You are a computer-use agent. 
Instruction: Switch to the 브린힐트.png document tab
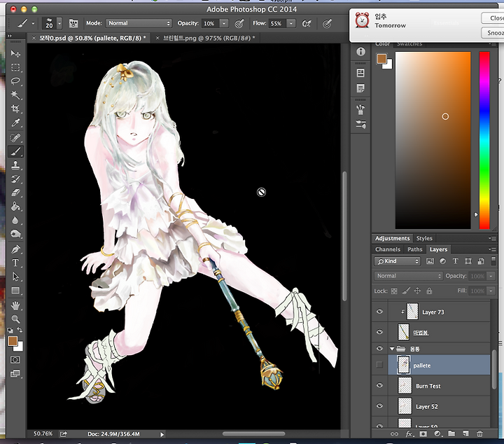[x=209, y=38]
